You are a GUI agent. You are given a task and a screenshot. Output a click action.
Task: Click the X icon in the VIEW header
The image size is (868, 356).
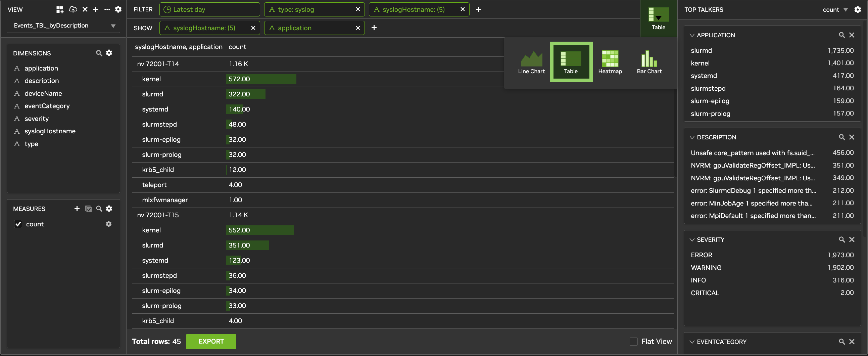[x=85, y=9]
